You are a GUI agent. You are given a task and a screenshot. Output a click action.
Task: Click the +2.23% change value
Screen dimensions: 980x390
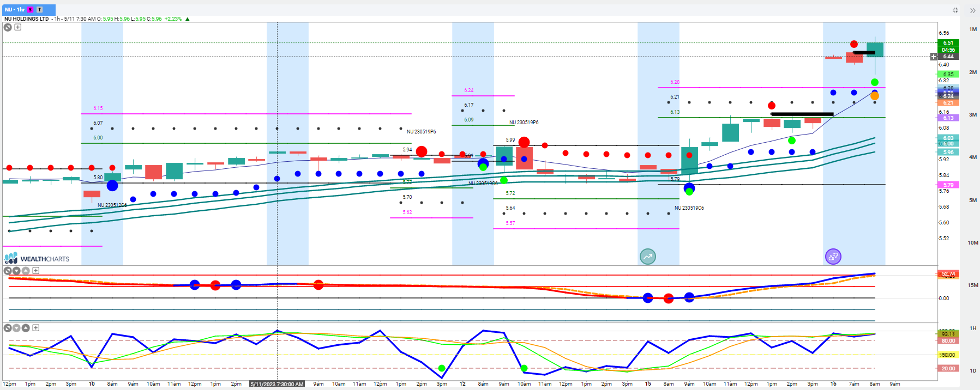click(x=173, y=19)
